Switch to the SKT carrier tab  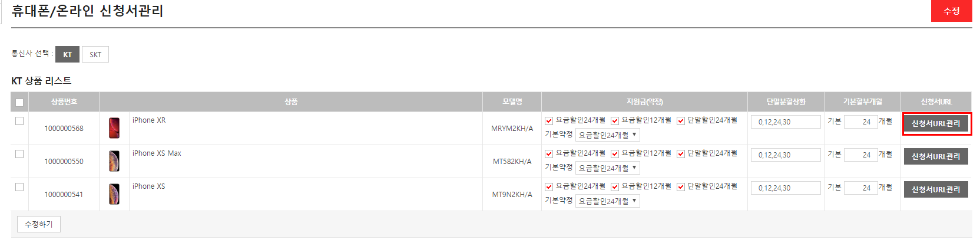pos(95,54)
